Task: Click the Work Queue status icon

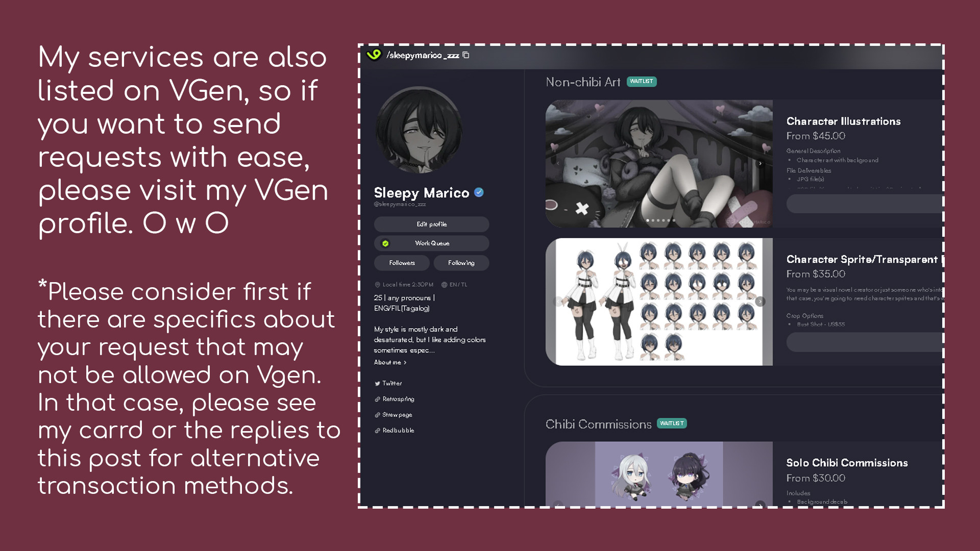Action: 385,243
